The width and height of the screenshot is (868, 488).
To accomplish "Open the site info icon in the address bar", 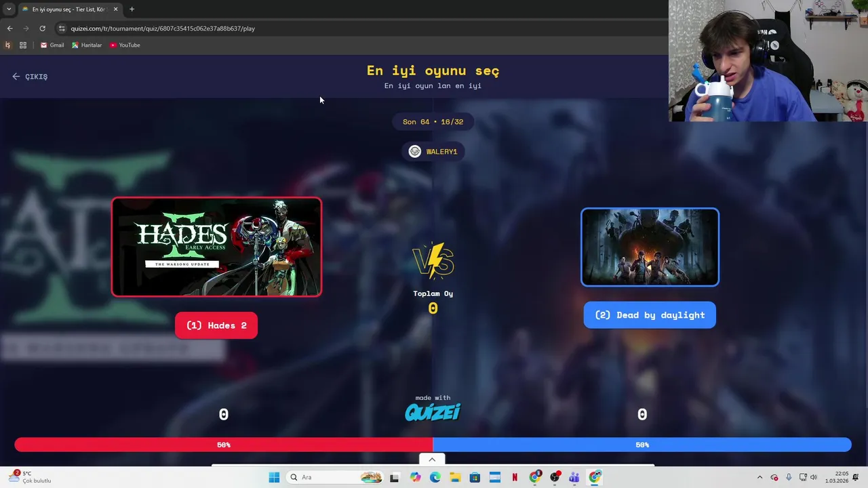I will (62, 28).
